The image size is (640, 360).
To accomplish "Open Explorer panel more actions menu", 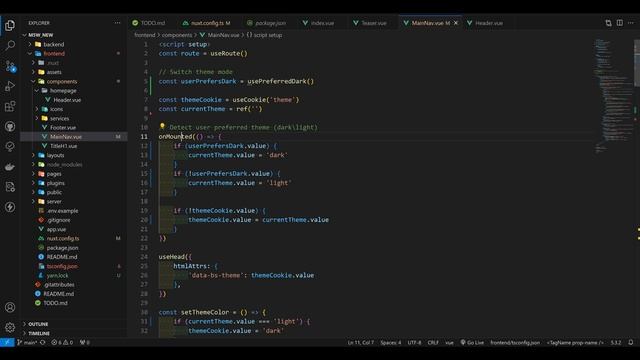I will pos(118,23).
